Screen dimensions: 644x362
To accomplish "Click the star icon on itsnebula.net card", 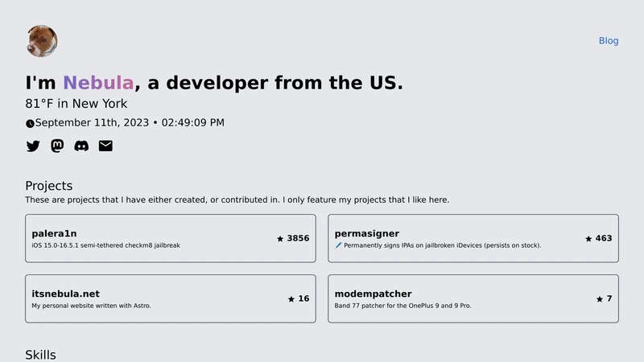I will pyautogui.click(x=291, y=298).
